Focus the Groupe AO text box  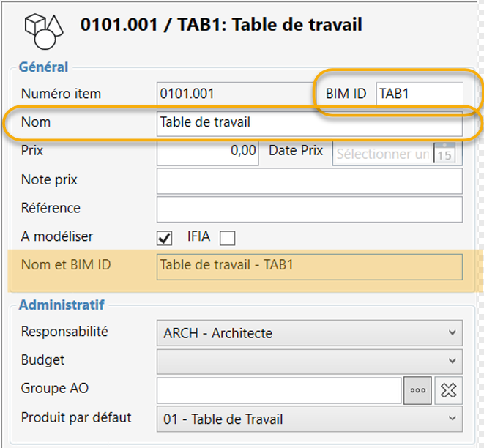tap(278, 391)
